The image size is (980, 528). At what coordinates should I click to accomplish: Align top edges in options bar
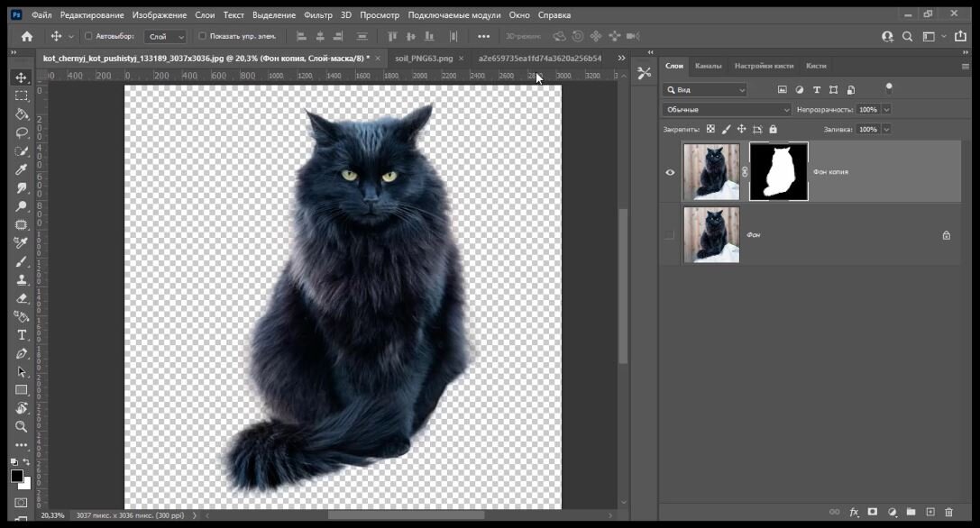(392, 36)
